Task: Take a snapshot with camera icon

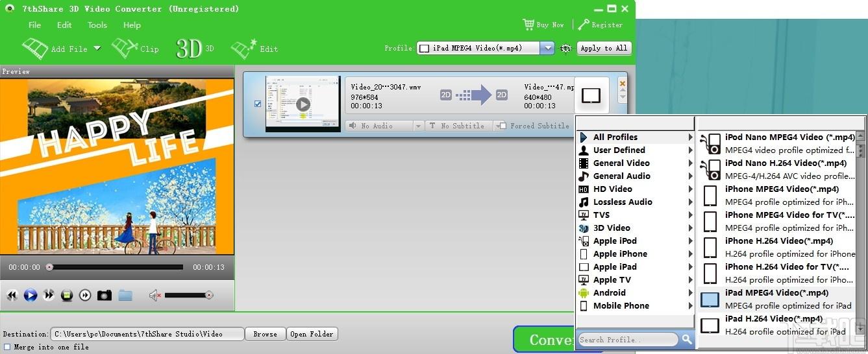Action: pos(104,296)
